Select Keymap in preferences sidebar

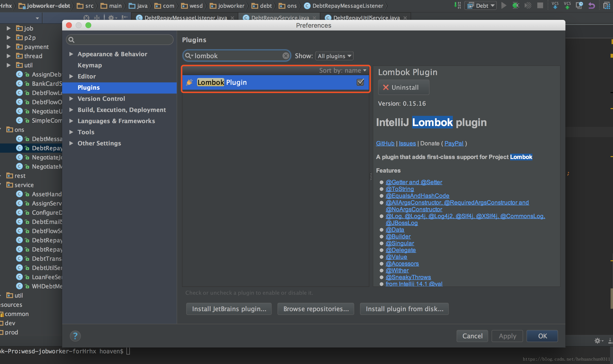click(x=90, y=65)
